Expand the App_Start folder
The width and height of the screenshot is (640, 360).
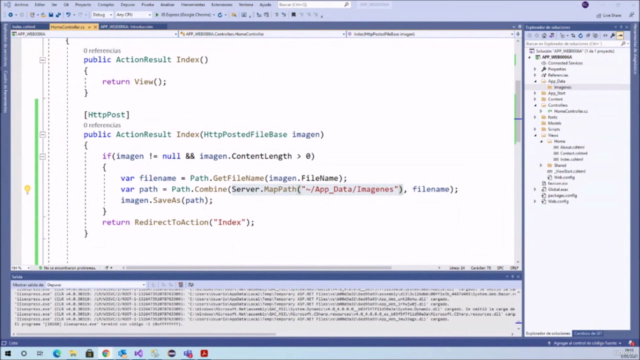coord(535,93)
